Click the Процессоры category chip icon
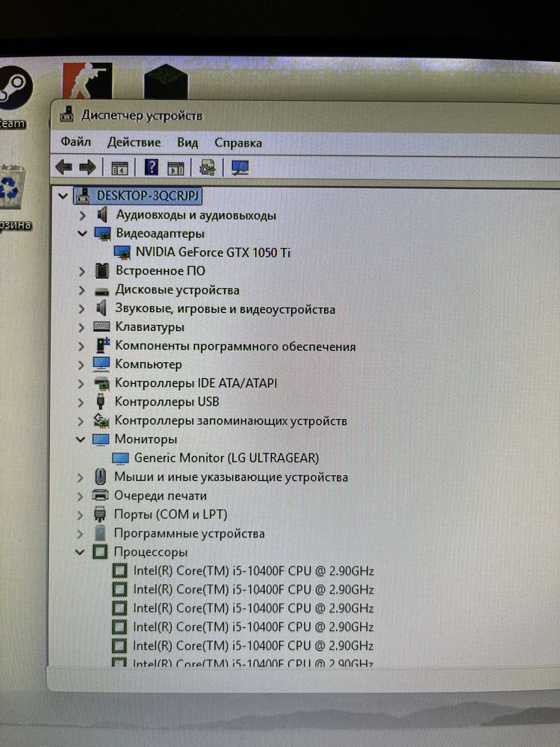 click(x=99, y=552)
